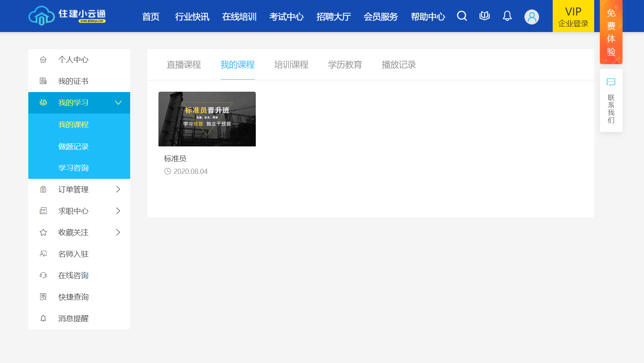Switch to the 直播课程 tab
644x363 pixels.
(184, 65)
